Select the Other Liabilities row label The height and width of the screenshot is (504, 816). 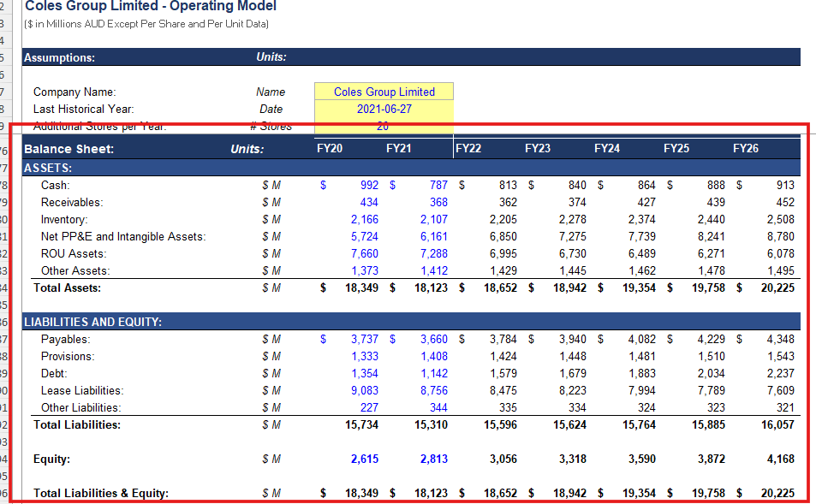tap(80, 408)
